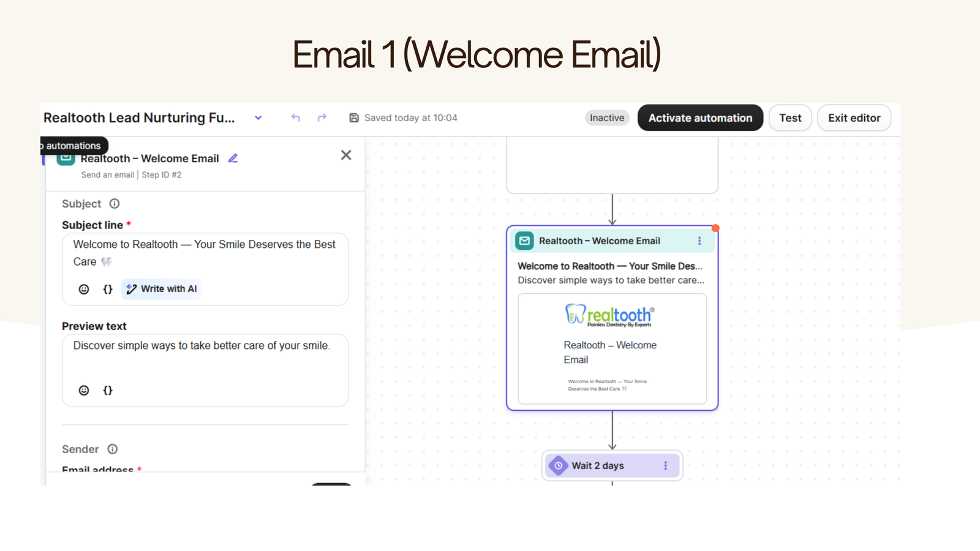Close the Welcome Email settings panel

tap(346, 156)
